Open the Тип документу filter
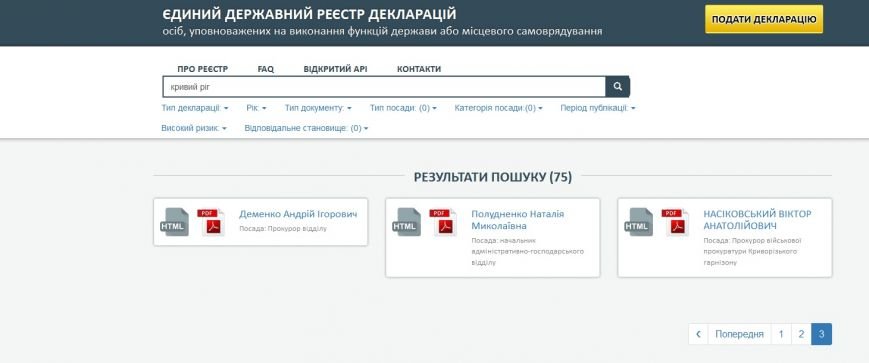 click(318, 108)
